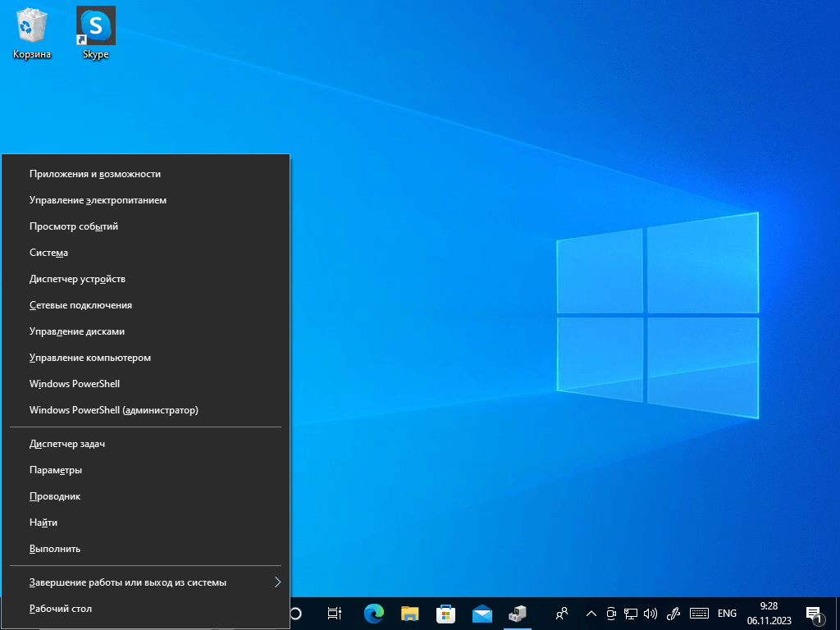
Task: Click the volume speaker tray icon
Action: point(651,614)
